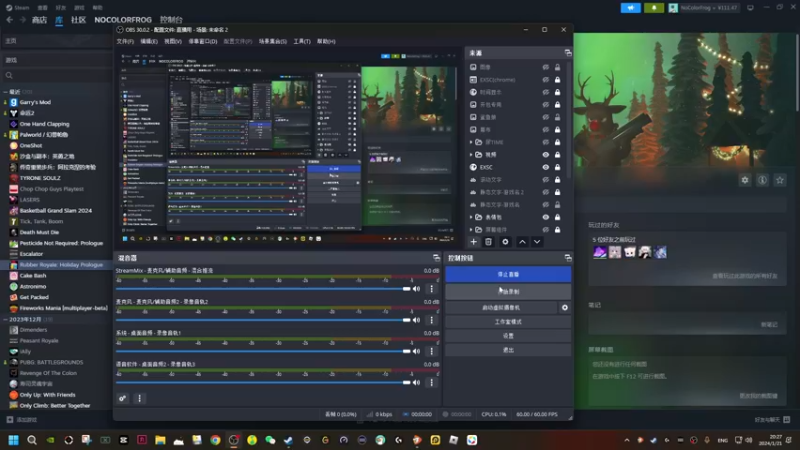Open the OBS scene collection menu (场景集合)

(272, 41)
